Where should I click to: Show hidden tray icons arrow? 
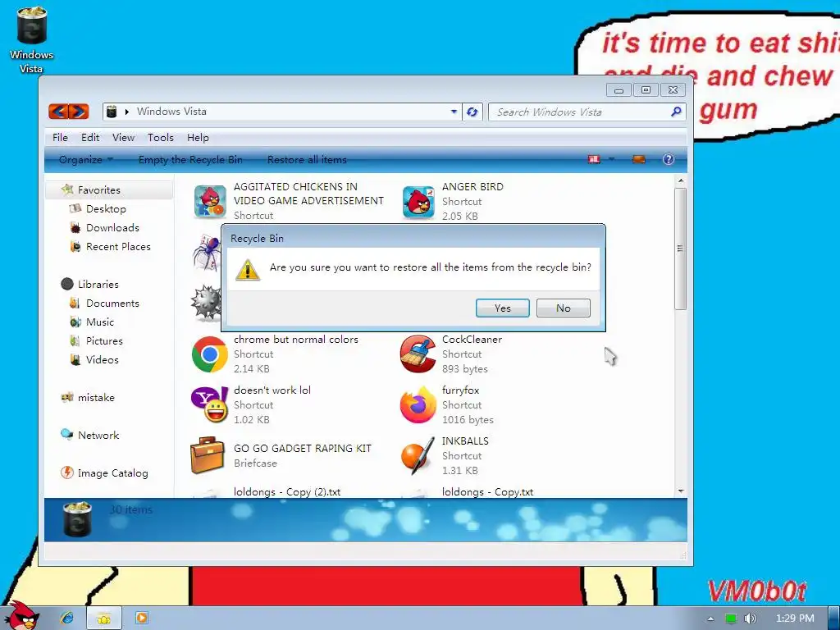pos(710,619)
